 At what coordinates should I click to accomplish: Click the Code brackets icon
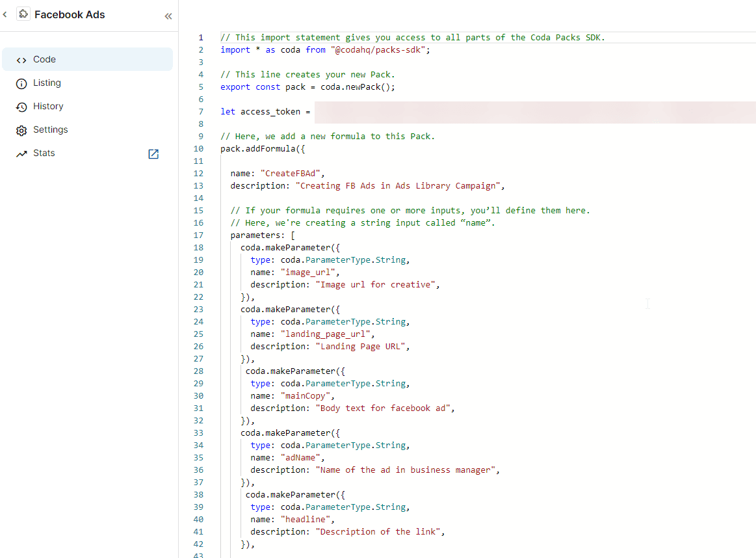pos(21,60)
